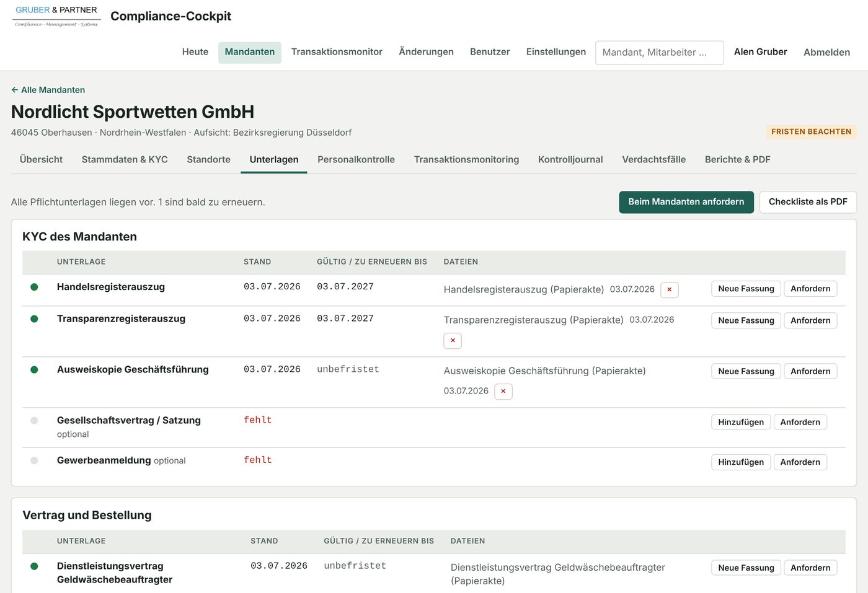Switch to the Transaktionsmonitoring tab

466,160
